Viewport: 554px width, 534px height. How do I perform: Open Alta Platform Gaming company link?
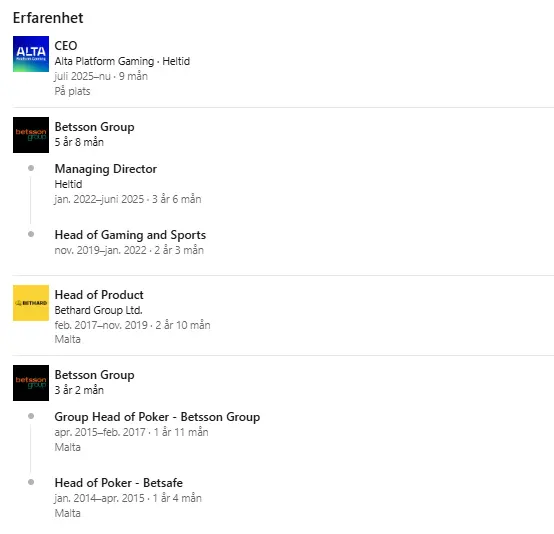104,61
